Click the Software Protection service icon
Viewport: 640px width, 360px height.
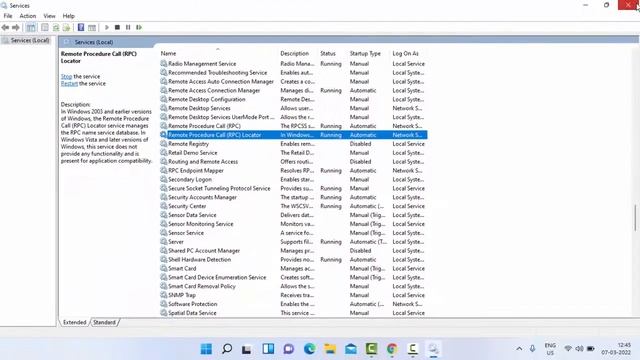(164, 304)
